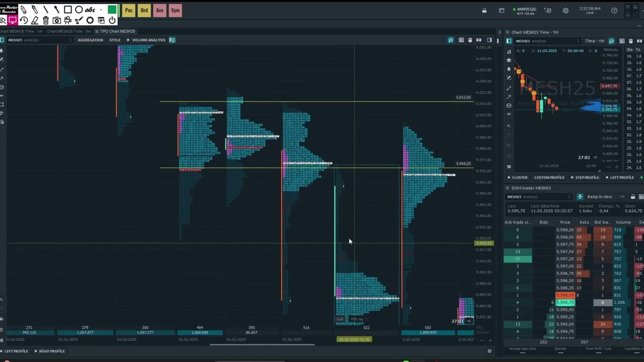Click the teal info icon beside Volume Analysis
This screenshot has width=644, height=362.
click(x=172, y=40)
